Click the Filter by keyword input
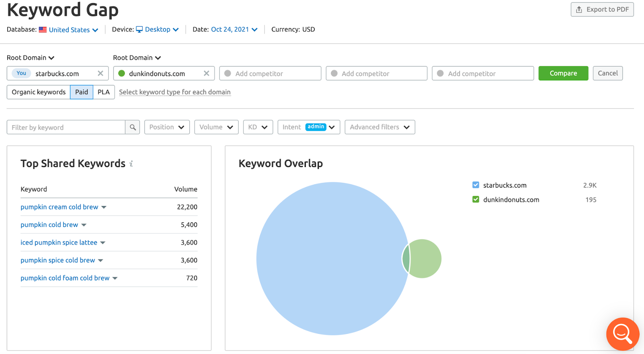The width and height of the screenshot is (644, 354). 66,127
